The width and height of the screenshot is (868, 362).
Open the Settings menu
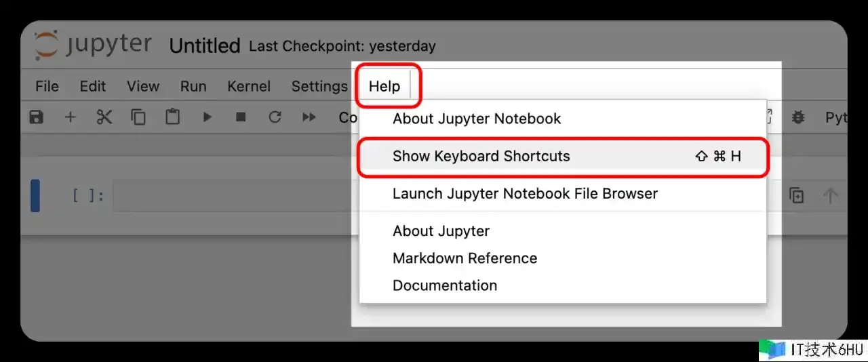coord(319,86)
